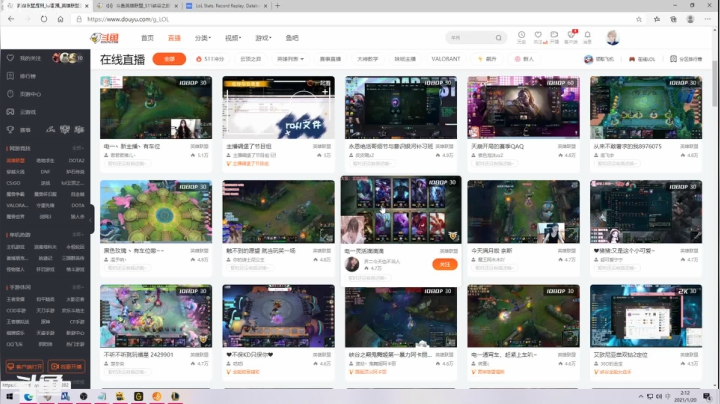
Task: Select the VALORANT filter chip
Action: point(445,59)
